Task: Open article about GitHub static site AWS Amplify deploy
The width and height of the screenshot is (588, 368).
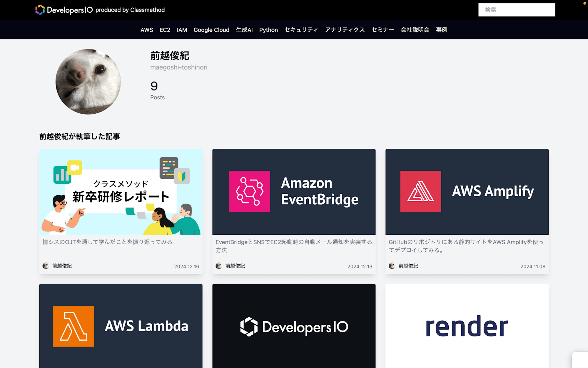Action: click(x=466, y=246)
